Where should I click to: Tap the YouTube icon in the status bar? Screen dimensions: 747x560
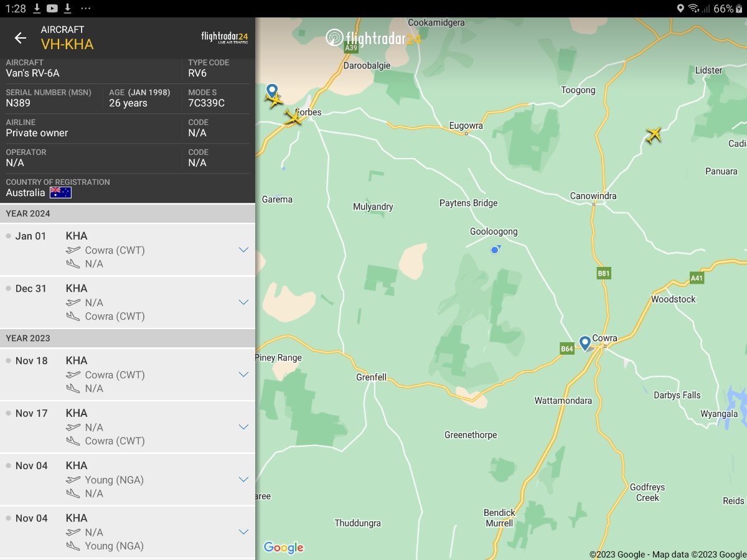(52, 8)
